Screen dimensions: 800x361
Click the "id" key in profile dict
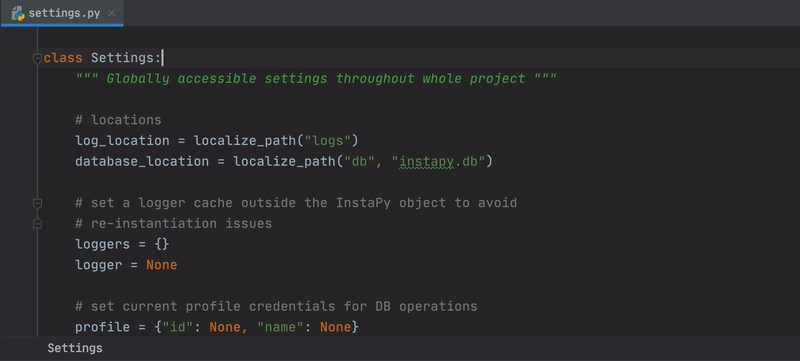tap(178, 327)
